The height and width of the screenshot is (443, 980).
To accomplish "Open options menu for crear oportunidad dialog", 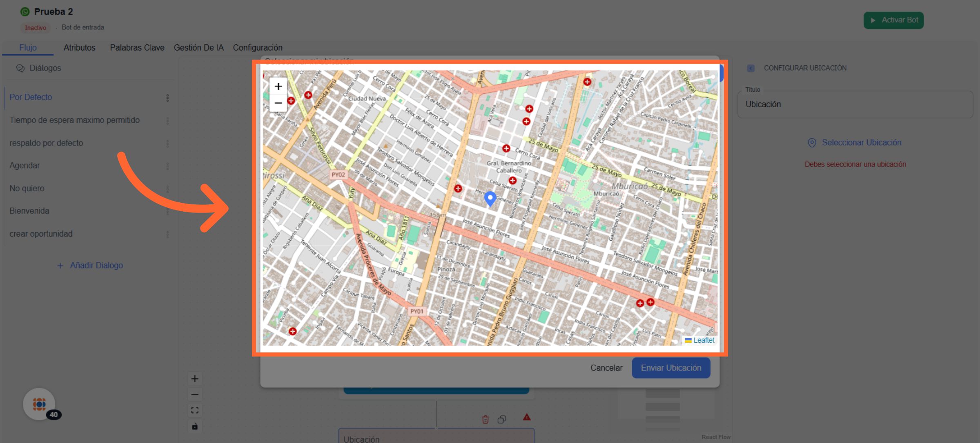I will (167, 235).
